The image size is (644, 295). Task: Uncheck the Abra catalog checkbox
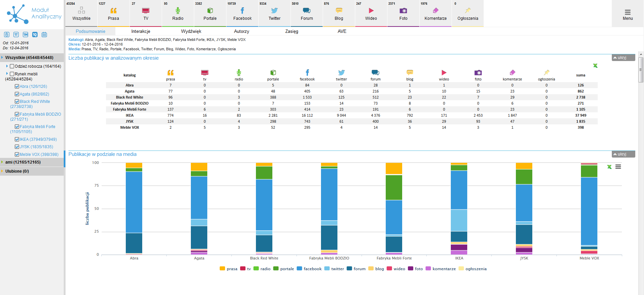click(17, 86)
